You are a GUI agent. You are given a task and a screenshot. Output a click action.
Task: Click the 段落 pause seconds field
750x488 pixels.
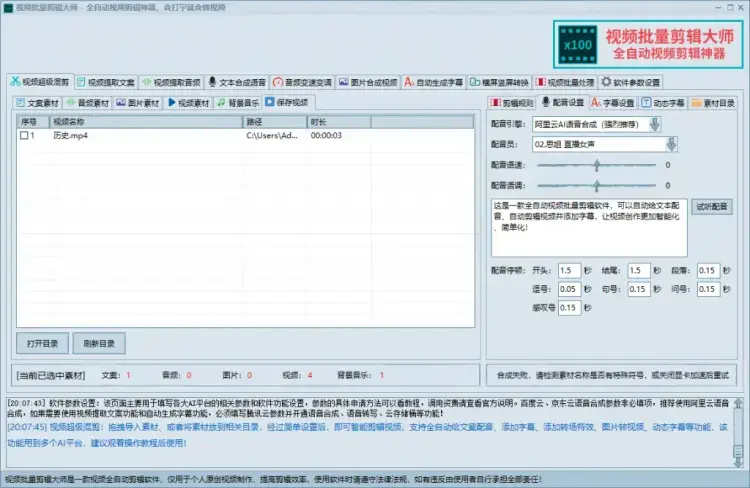tap(708, 270)
